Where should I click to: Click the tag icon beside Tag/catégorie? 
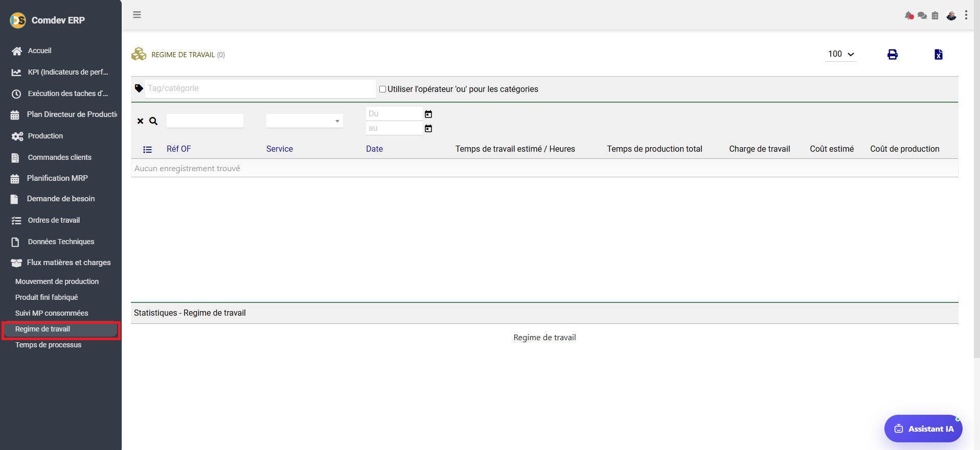139,88
